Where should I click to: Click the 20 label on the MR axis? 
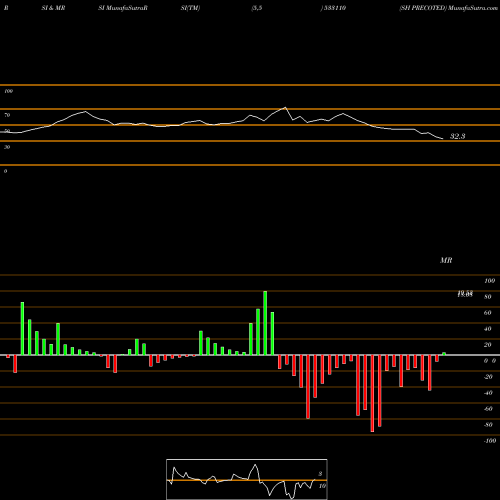(488, 345)
